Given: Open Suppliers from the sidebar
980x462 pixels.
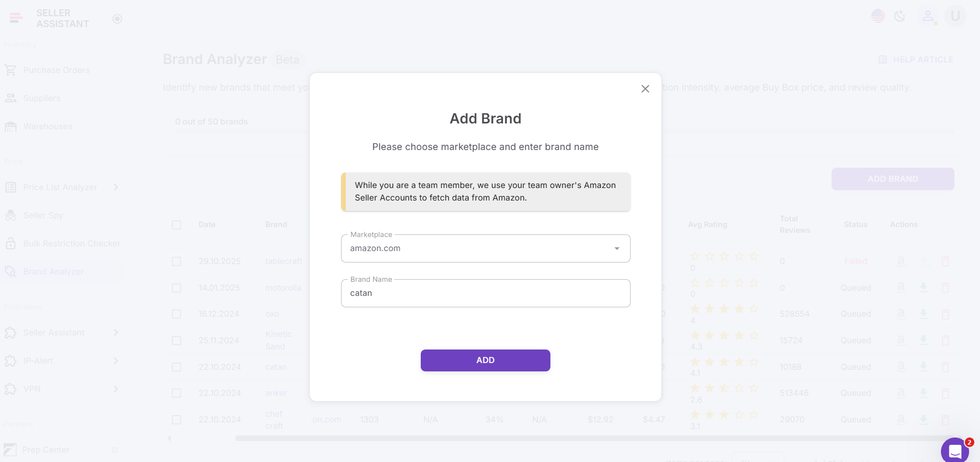Looking at the screenshot, I should [41, 98].
